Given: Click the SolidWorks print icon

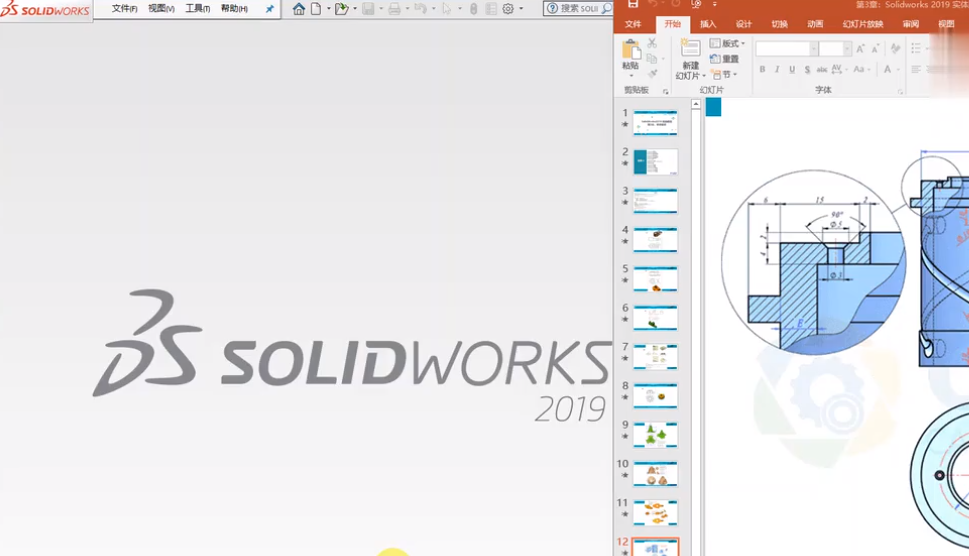Looking at the screenshot, I should [x=394, y=9].
